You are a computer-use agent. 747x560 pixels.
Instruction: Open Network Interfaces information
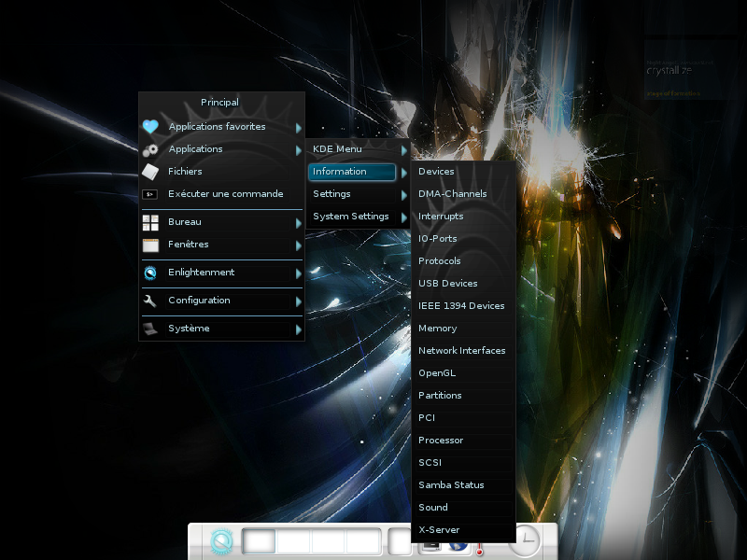click(461, 351)
